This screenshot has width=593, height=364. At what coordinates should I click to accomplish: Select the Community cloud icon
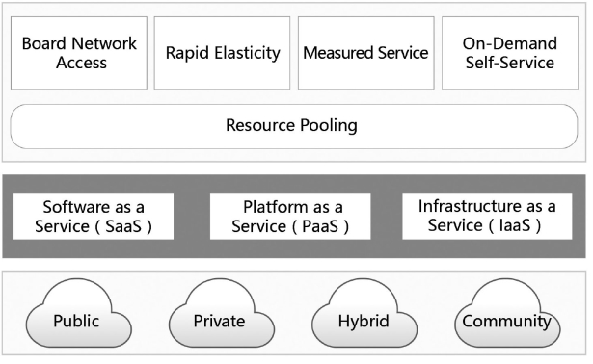pyautogui.click(x=507, y=313)
